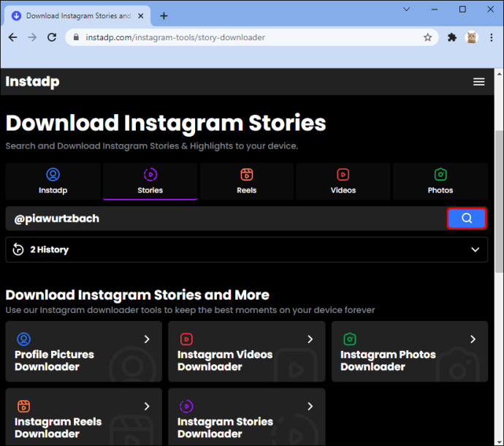Click the Chrome profile avatar
504x446 pixels.
pos(471,37)
